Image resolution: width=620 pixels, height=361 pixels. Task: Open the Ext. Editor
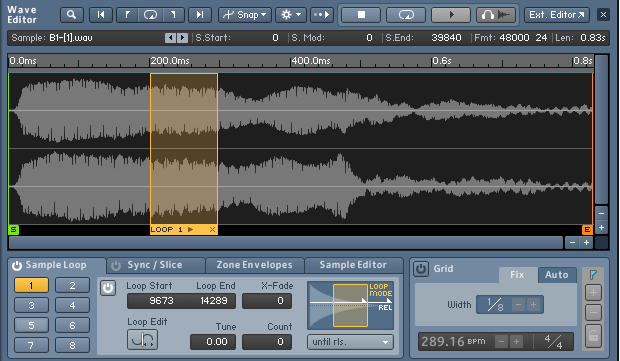pyautogui.click(x=557, y=15)
